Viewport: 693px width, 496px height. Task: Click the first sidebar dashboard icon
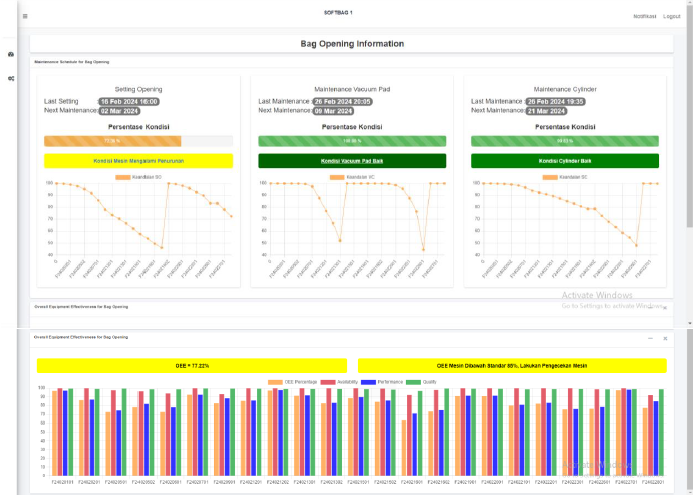tap(11, 54)
